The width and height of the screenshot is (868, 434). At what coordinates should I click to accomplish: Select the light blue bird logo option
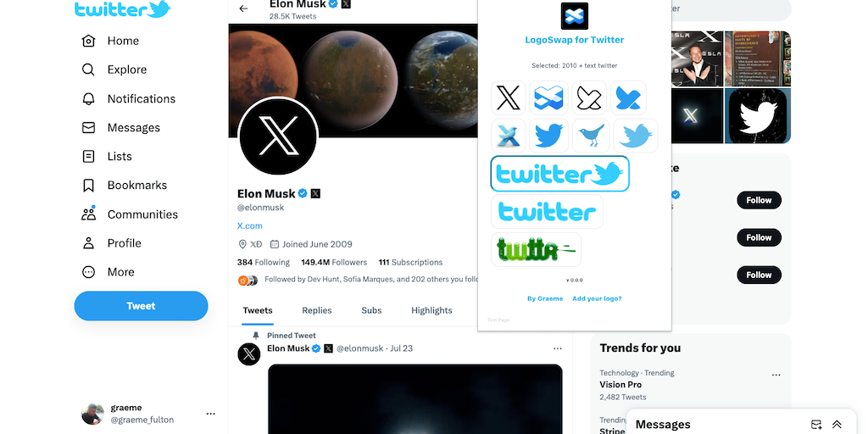(x=635, y=136)
